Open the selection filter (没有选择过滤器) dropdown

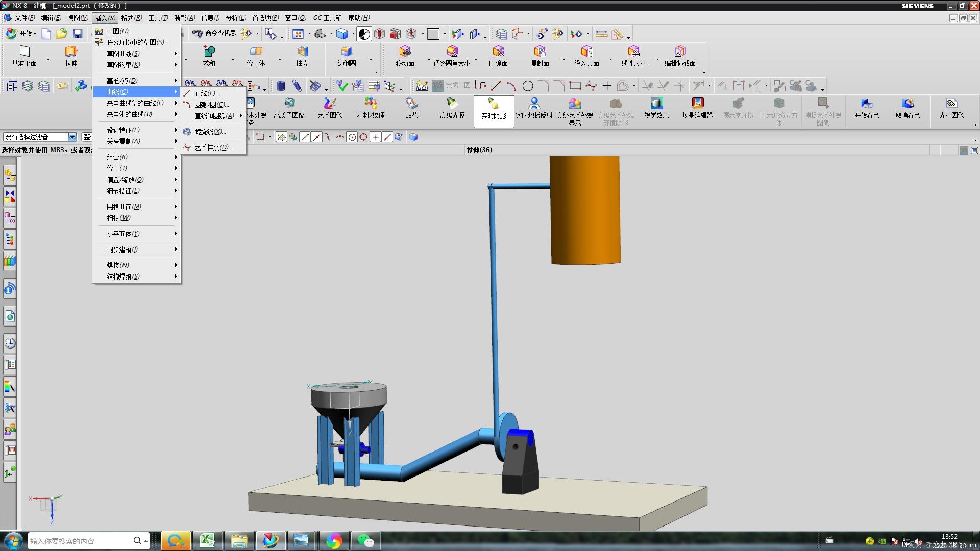tap(72, 137)
